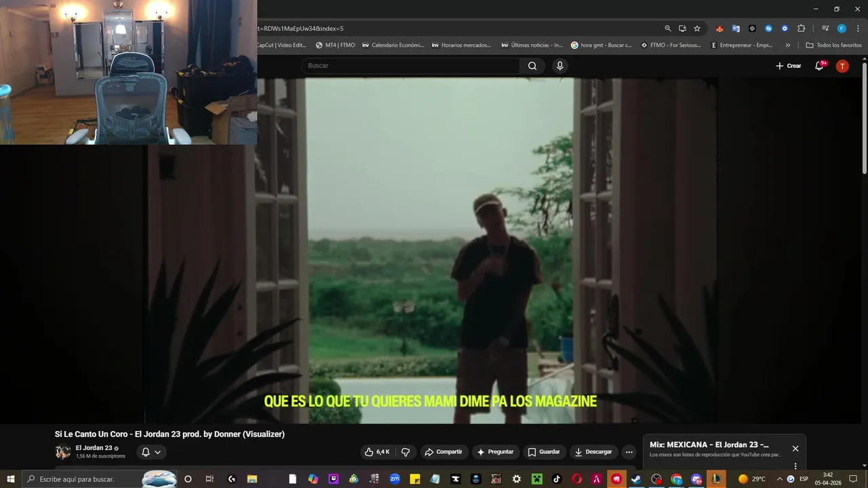The image size is (868, 488).
Task: Open FTMO - For Serious bookmark
Action: click(671, 45)
